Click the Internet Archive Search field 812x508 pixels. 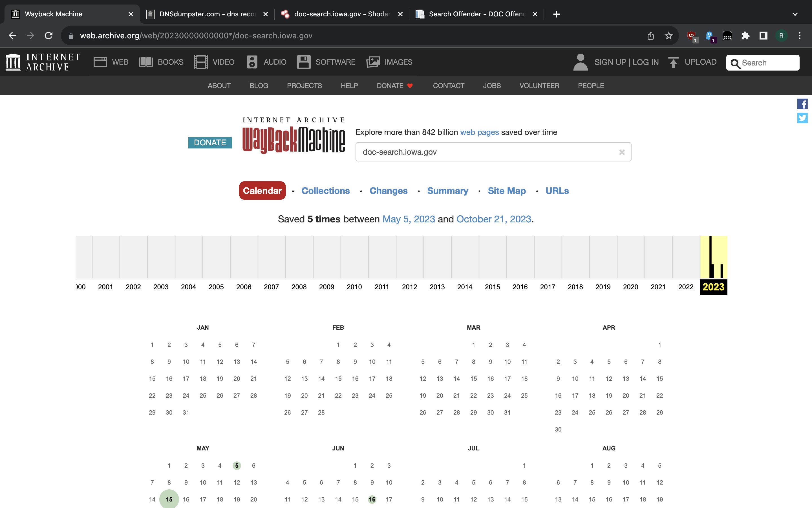tap(763, 63)
